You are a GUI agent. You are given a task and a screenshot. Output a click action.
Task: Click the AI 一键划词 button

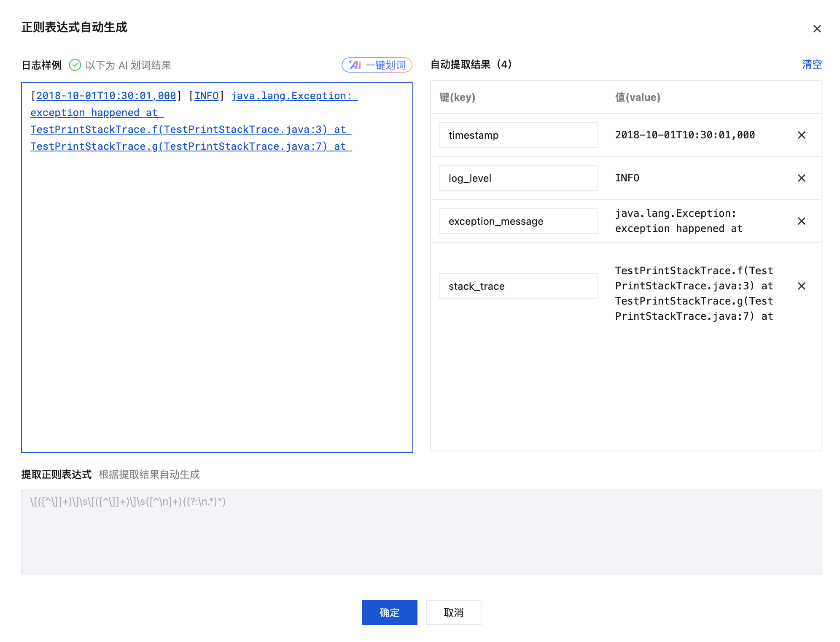[377, 65]
